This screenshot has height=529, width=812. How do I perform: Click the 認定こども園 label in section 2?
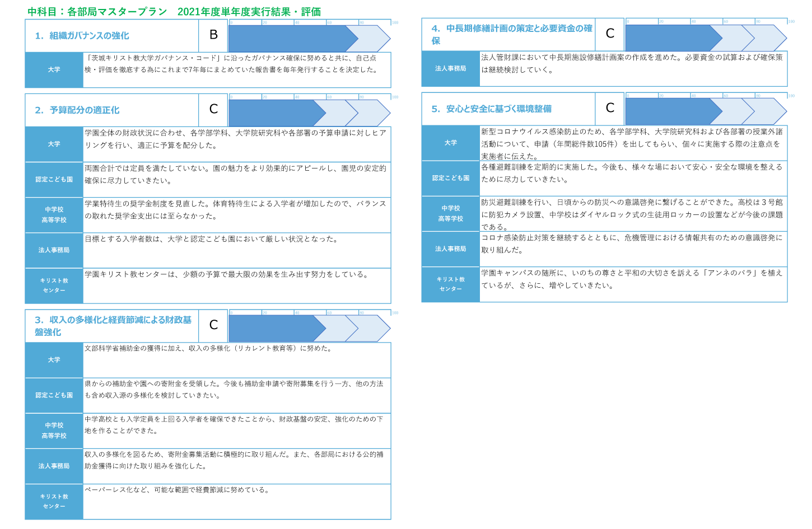click(x=54, y=180)
